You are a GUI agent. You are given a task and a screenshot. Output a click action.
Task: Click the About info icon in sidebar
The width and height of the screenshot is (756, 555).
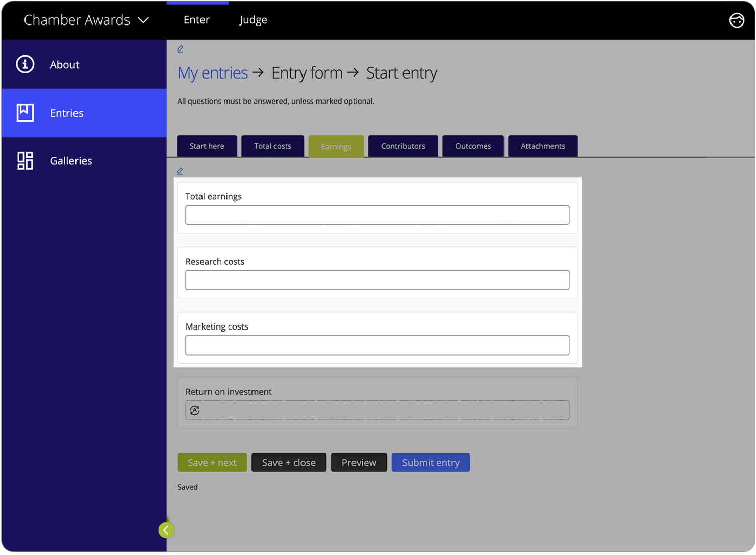tap(24, 64)
